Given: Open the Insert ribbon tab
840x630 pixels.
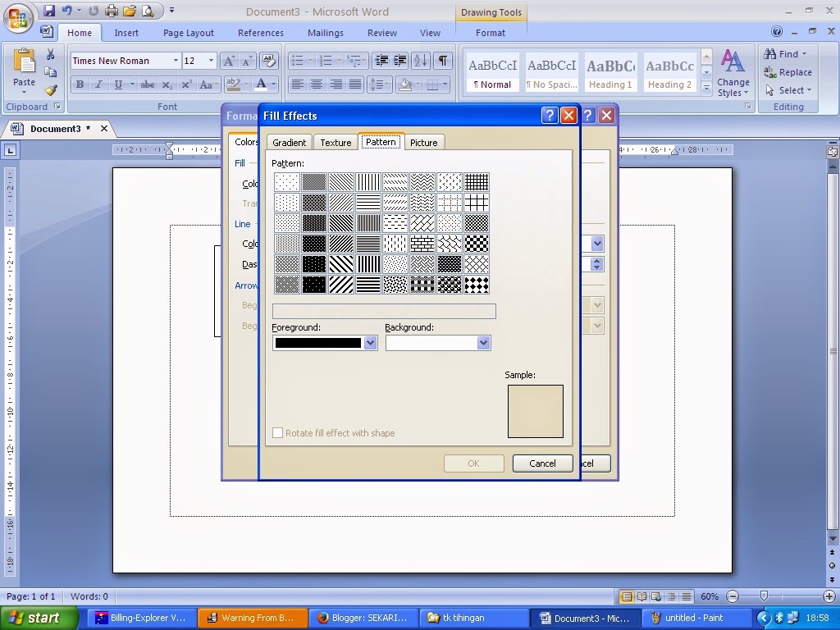Looking at the screenshot, I should (x=126, y=33).
